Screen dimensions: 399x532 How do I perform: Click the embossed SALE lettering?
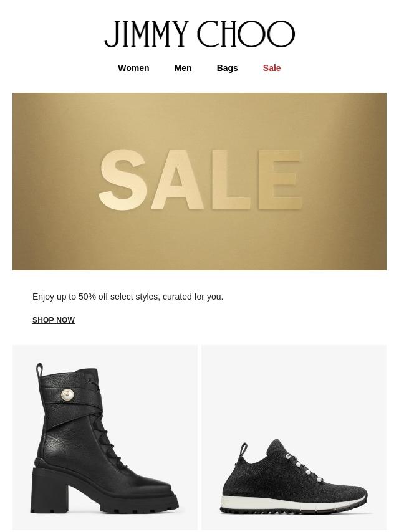200,180
